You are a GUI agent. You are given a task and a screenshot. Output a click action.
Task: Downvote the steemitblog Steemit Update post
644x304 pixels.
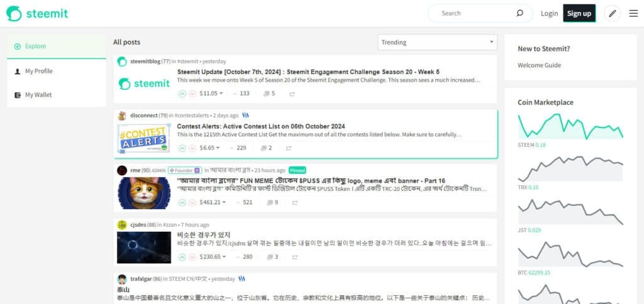click(192, 94)
